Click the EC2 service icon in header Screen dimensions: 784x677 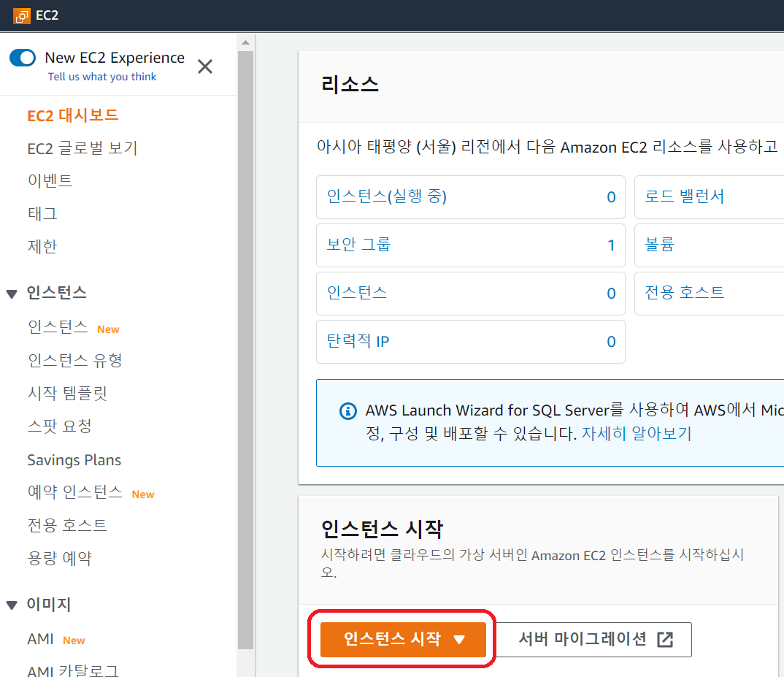(x=21, y=15)
